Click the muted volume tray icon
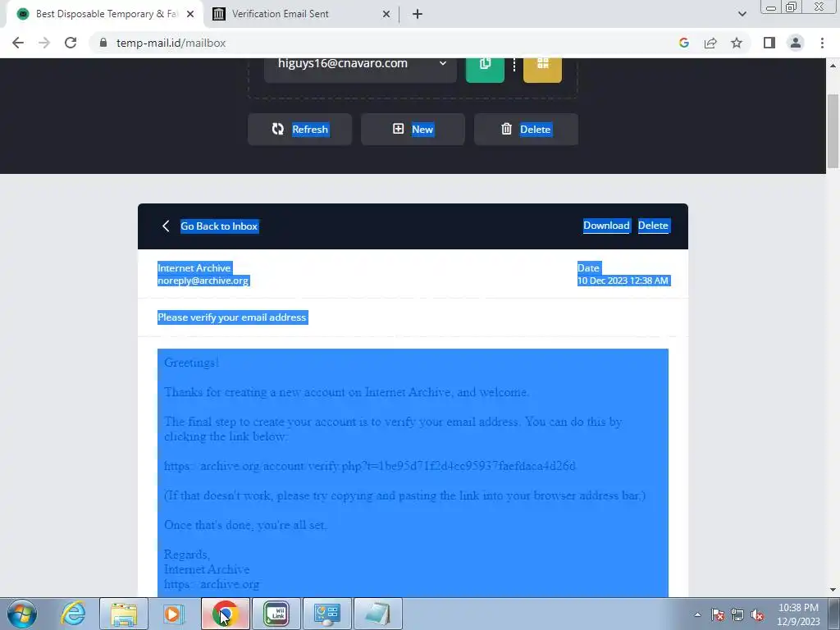Image resolution: width=840 pixels, height=630 pixels. point(757,614)
